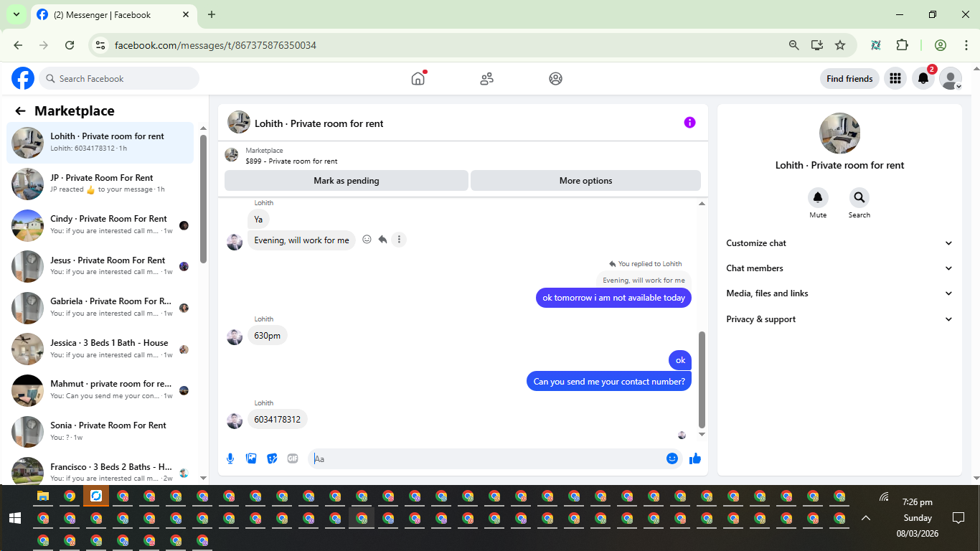The width and height of the screenshot is (980, 551).
Task: Choose a GIF icon
Action: click(293, 458)
